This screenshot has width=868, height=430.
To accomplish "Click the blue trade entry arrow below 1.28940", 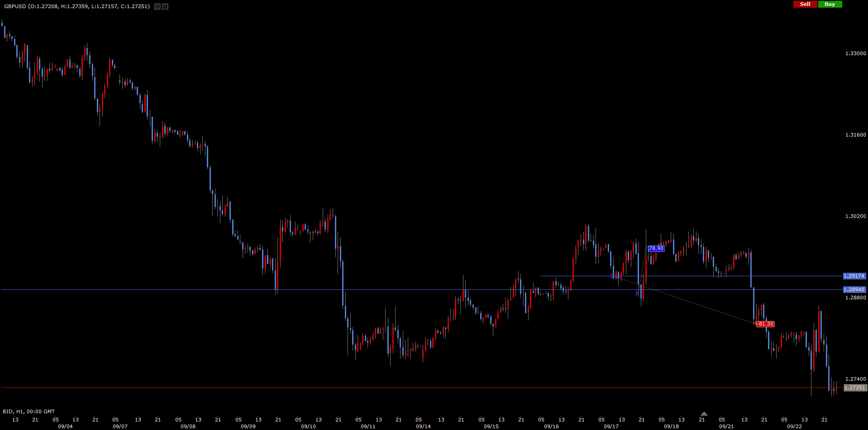I will pyautogui.click(x=638, y=293).
